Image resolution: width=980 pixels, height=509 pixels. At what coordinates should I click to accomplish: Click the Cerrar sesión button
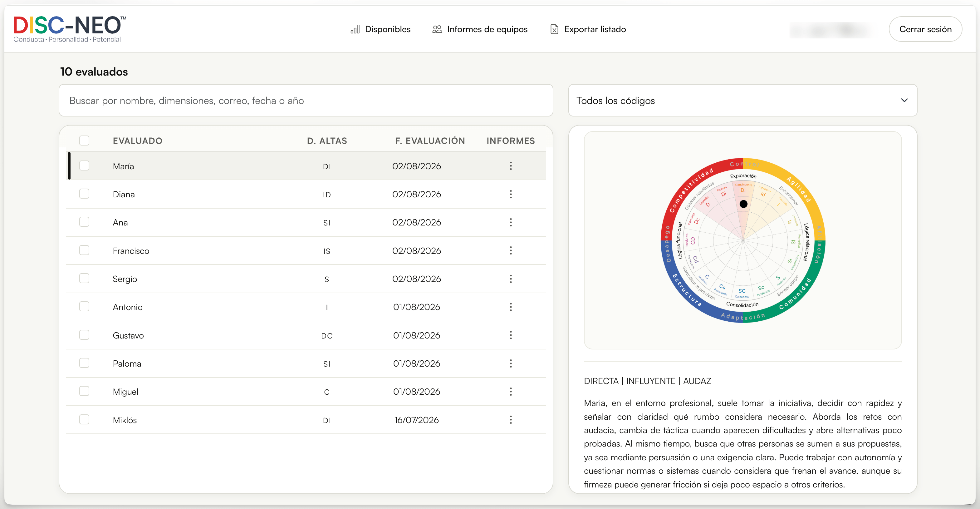tap(925, 29)
